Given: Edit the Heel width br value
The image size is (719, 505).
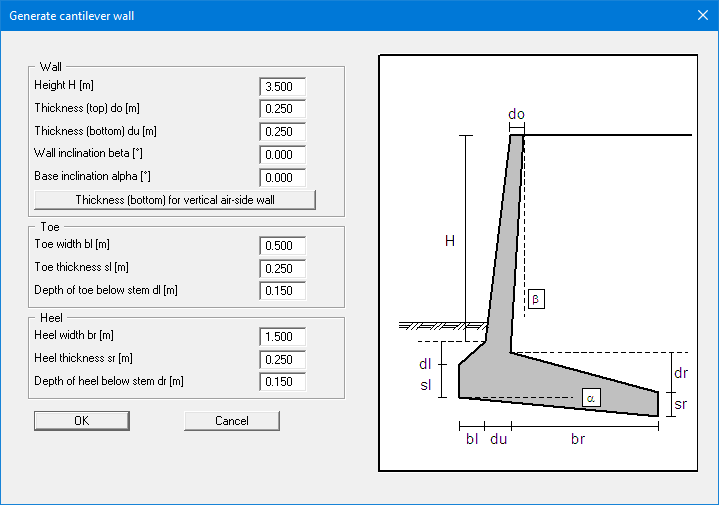Looking at the screenshot, I should pyautogui.click(x=282, y=336).
